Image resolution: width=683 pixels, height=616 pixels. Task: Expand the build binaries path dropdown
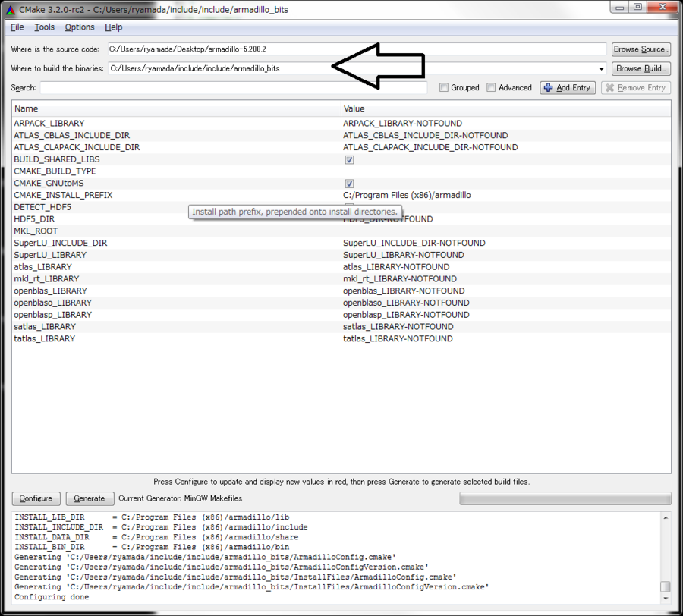[x=601, y=69]
